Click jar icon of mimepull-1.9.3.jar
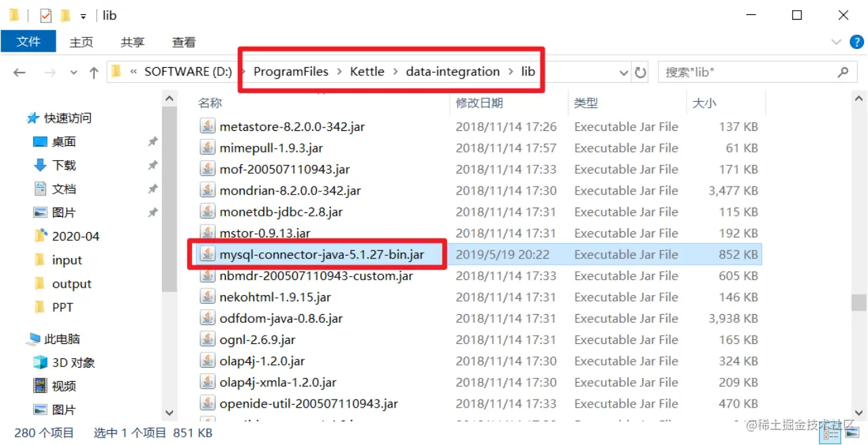Image resolution: width=868 pixels, height=445 pixels. click(207, 148)
